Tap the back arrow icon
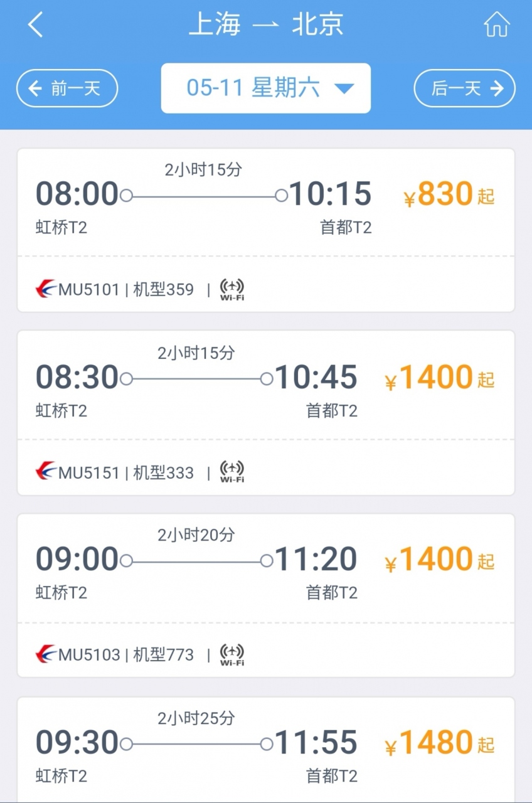 coord(36,25)
